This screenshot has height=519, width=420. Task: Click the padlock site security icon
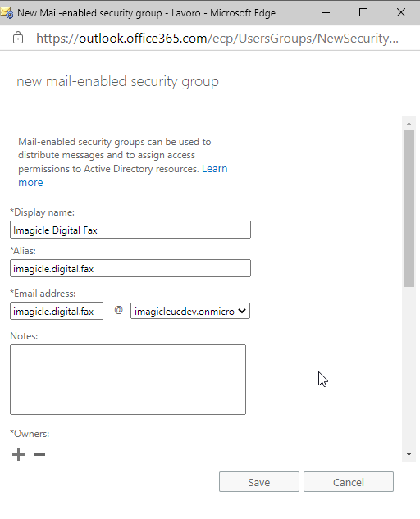click(x=18, y=38)
